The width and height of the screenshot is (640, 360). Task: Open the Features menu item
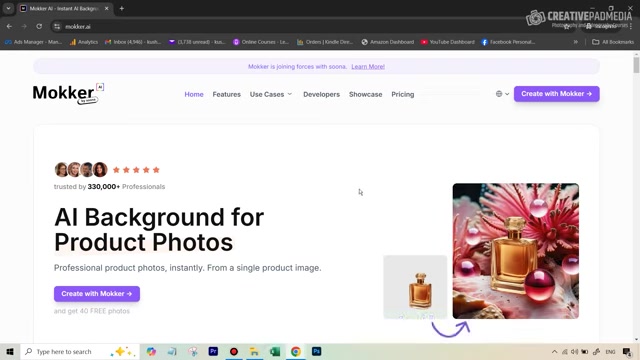click(x=227, y=94)
